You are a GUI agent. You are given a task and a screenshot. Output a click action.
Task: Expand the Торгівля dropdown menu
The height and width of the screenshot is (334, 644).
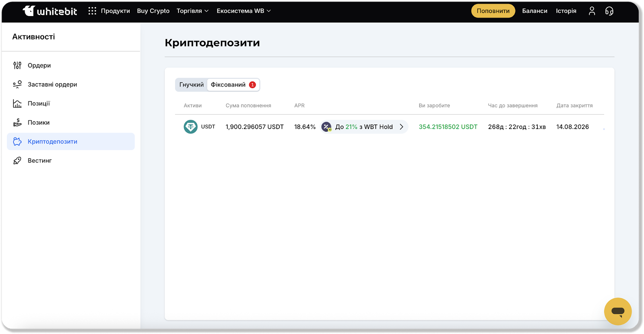192,11
